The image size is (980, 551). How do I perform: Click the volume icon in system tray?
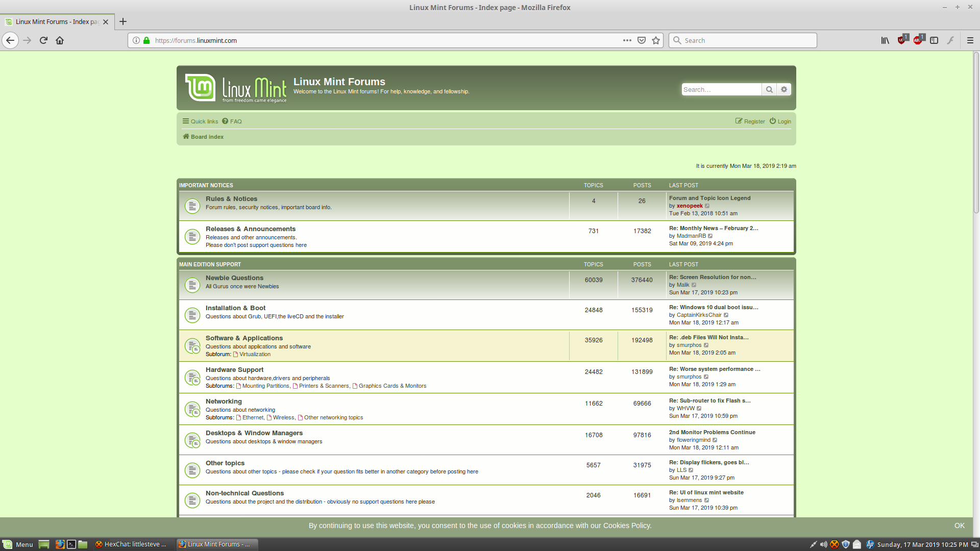pos(823,544)
